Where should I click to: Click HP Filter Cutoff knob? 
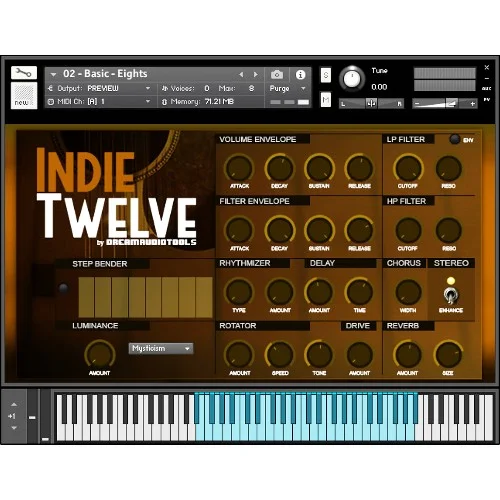click(408, 230)
